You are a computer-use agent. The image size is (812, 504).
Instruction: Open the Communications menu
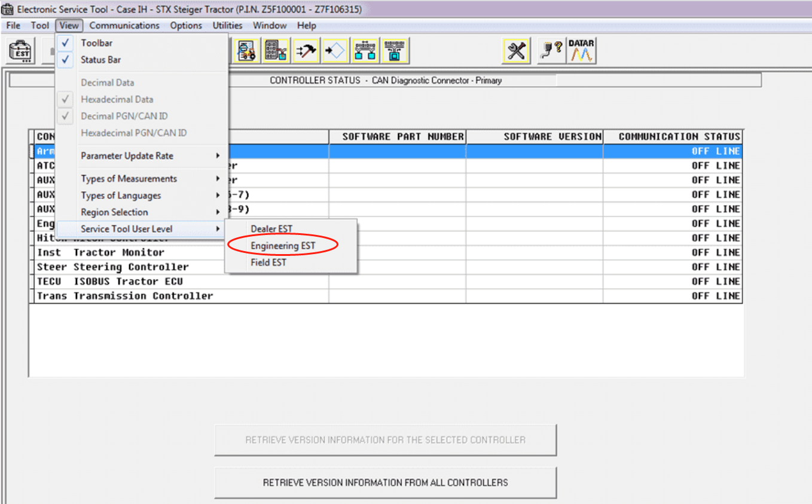124,26
